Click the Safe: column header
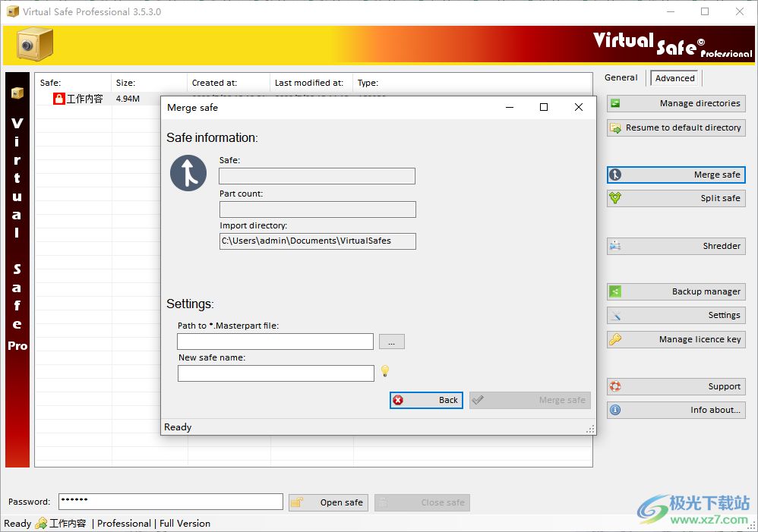Image resolution: width=758 pixels, height=532 pixels. [x=73, y=83]
